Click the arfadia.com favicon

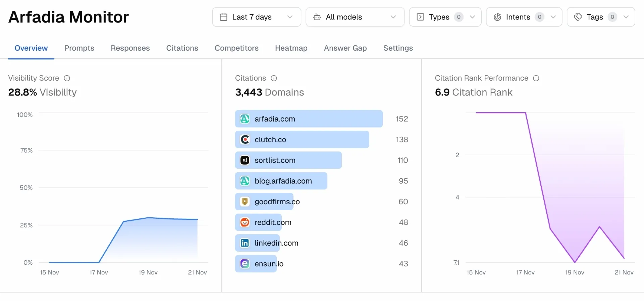pyautogui.click(x=245, y=119)
